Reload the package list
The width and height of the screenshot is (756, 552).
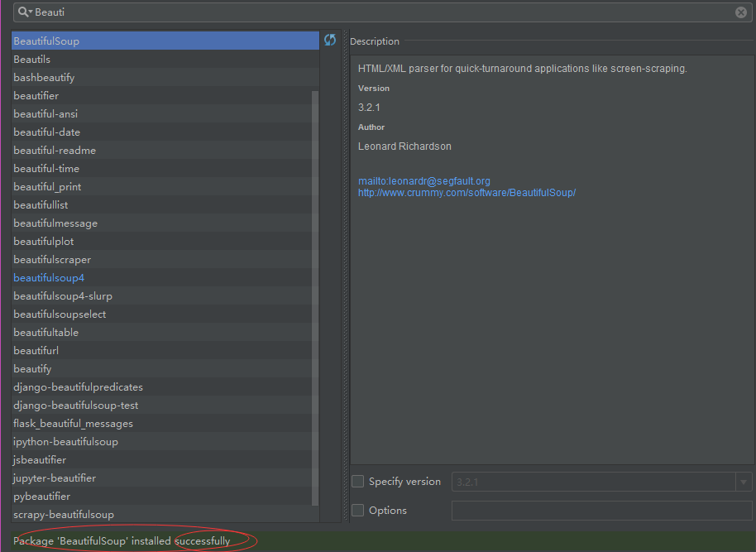pos(330,40)
